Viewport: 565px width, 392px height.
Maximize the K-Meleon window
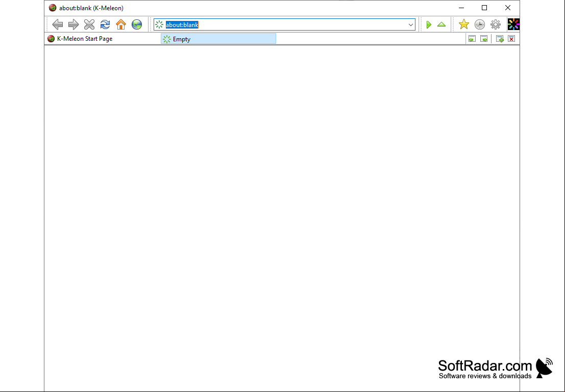(484, 8)
